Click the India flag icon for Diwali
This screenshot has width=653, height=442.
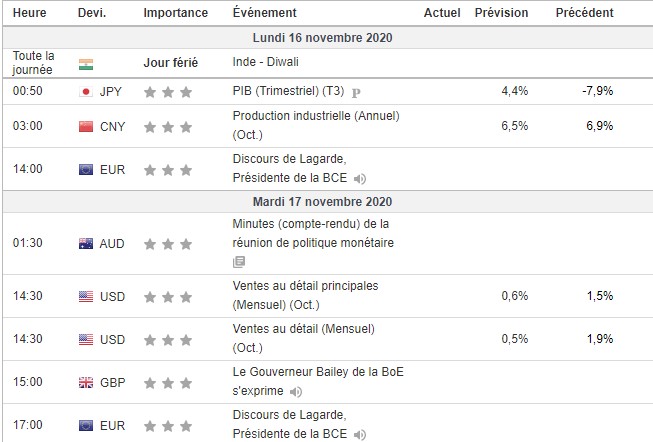coord(86,63)
